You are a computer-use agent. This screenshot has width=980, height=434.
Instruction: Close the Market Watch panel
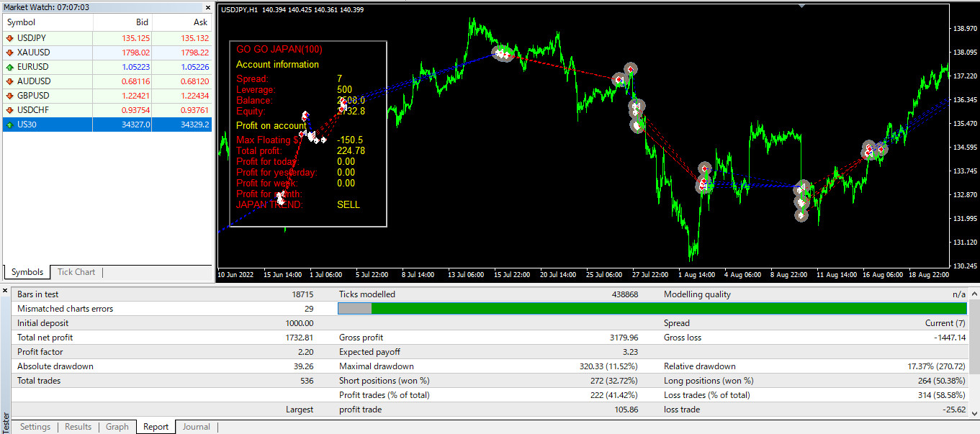[x=208, y=7]
